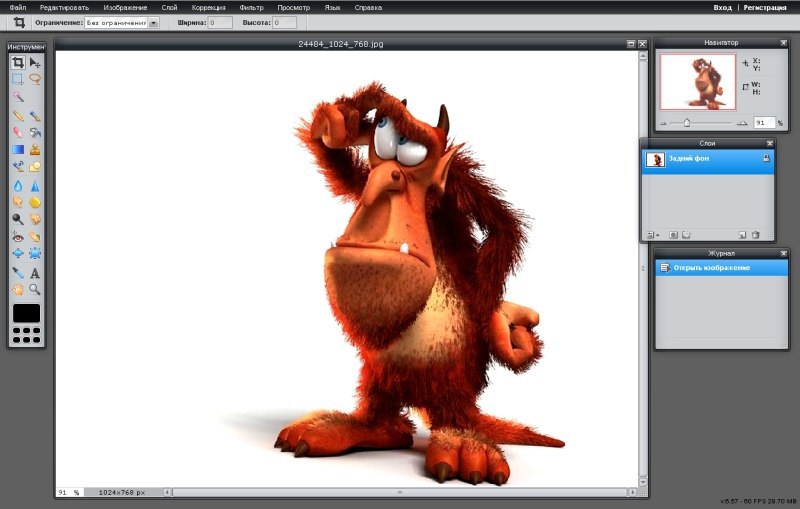The height and width of the screenshot is (509, 800).
Task: Select the Spot Heal bandage tool
Action: pos(35,237)
